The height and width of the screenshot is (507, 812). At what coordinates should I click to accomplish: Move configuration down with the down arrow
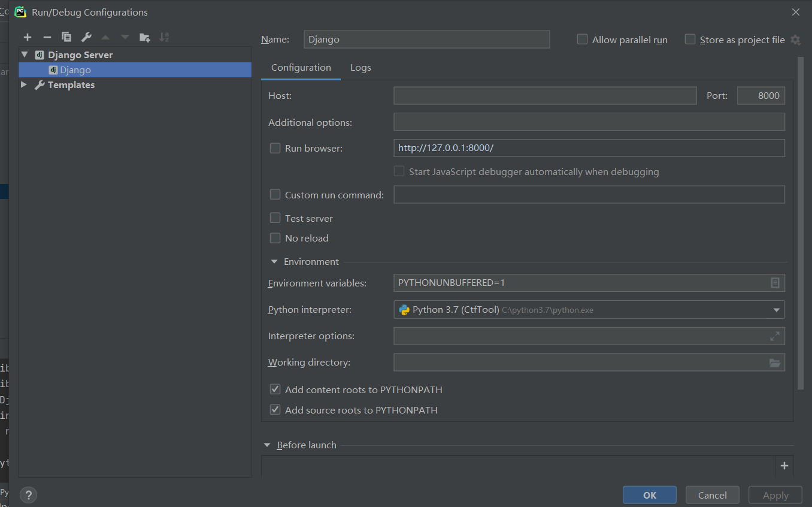coord(125,37)
